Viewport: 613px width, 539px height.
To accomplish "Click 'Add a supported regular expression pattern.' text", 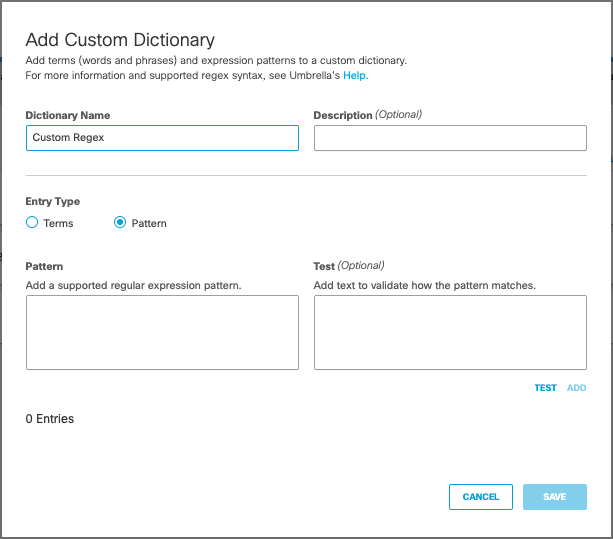I will (x=133, y=285).
